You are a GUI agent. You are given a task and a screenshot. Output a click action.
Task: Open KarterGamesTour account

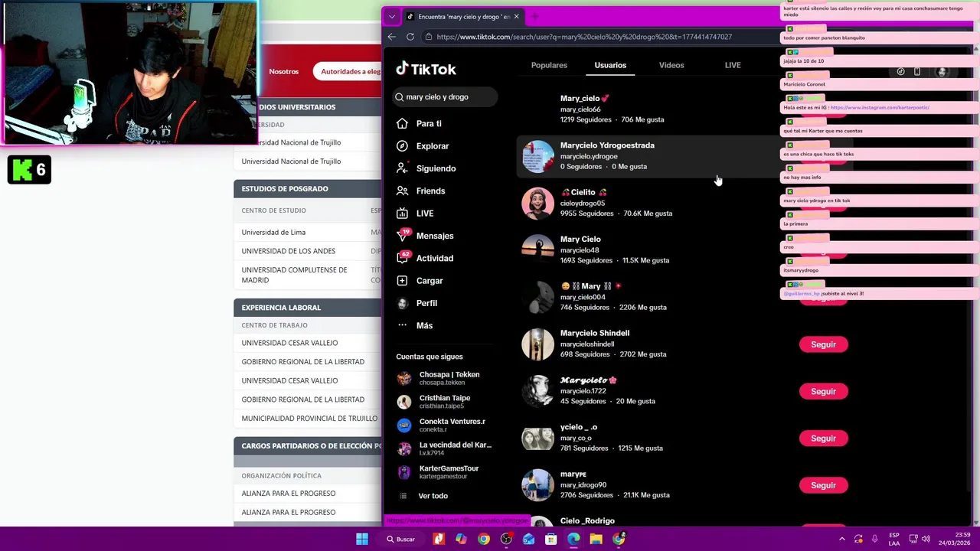pyautogui.click(x=444, y=472)
